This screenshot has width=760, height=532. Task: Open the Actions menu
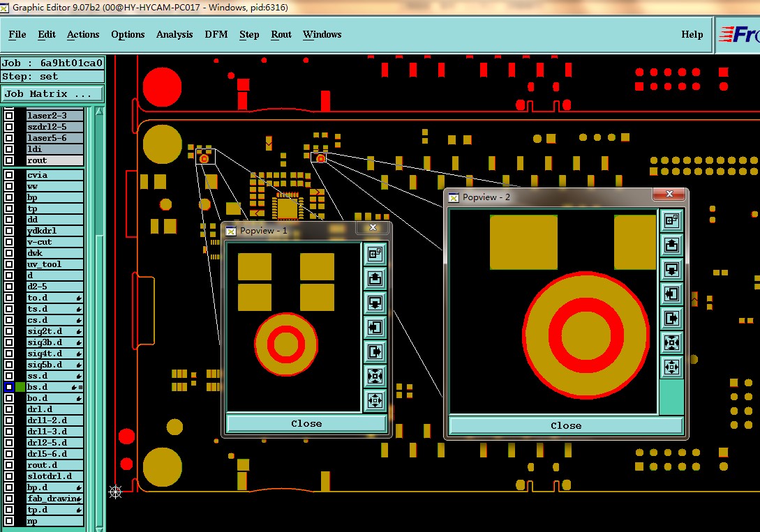(83, 34)
